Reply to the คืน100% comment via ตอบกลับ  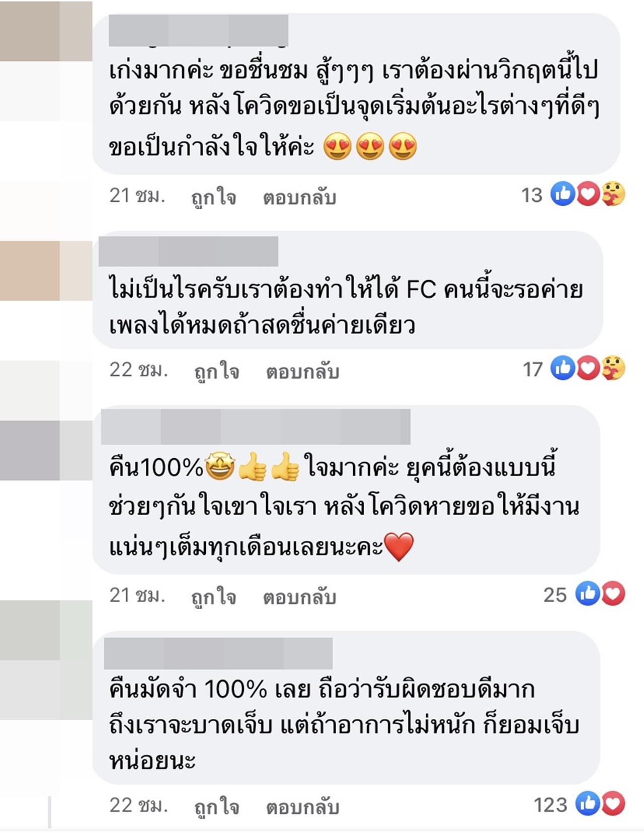[x=299, y=597]
